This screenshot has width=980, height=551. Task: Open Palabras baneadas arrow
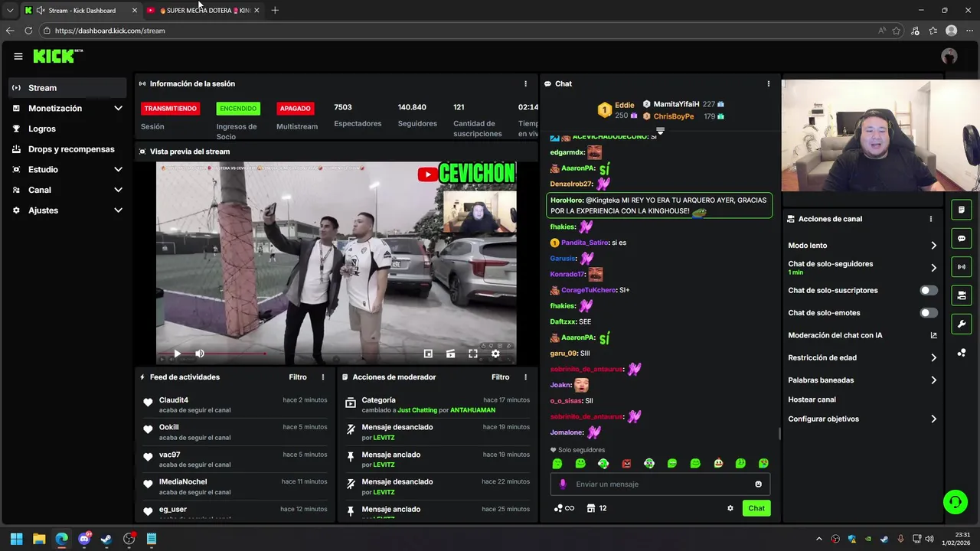(933, 380)
